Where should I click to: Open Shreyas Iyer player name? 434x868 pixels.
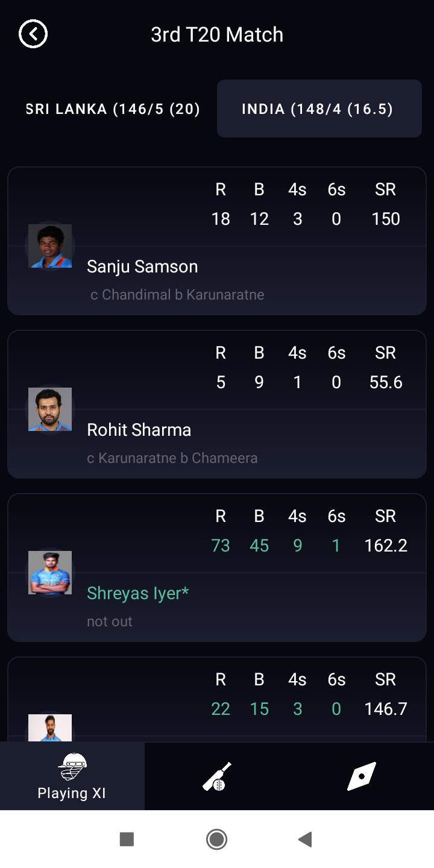tap(137, 593)
